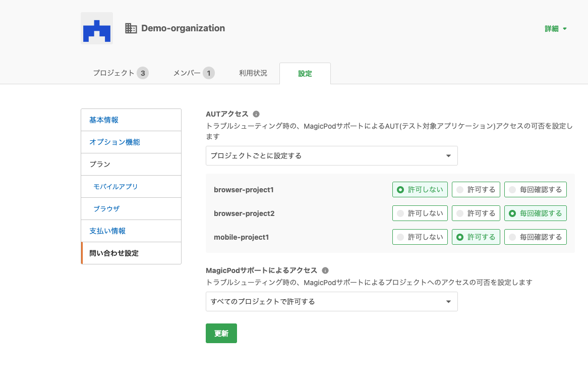Image resolution: width=588 pixels, height=383 pixels.
Task: Open the 詳細 dropdown menu
Action: pos(555,29)
